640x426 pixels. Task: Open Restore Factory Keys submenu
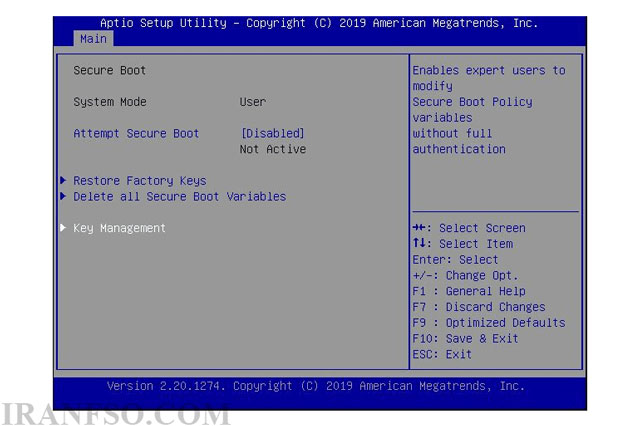pos(140,181)
